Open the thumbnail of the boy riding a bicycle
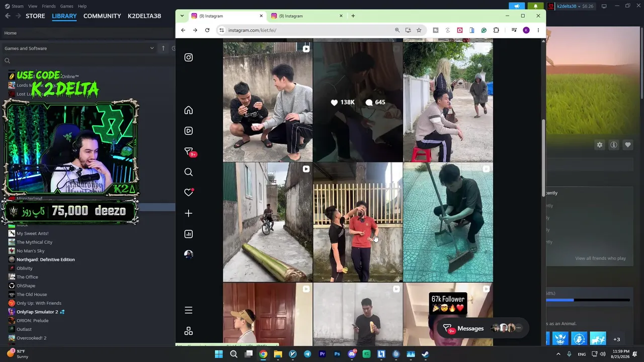Viewport: 644px width, 362px height. (x=268, y=222)
